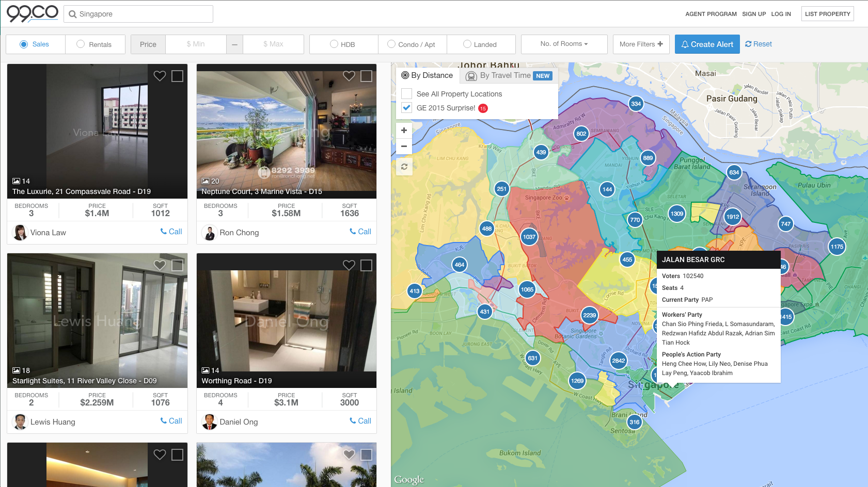Expand More Filters options
This screenshot has height=487, width=868.
pyautogui.click(x=641, y=44)
